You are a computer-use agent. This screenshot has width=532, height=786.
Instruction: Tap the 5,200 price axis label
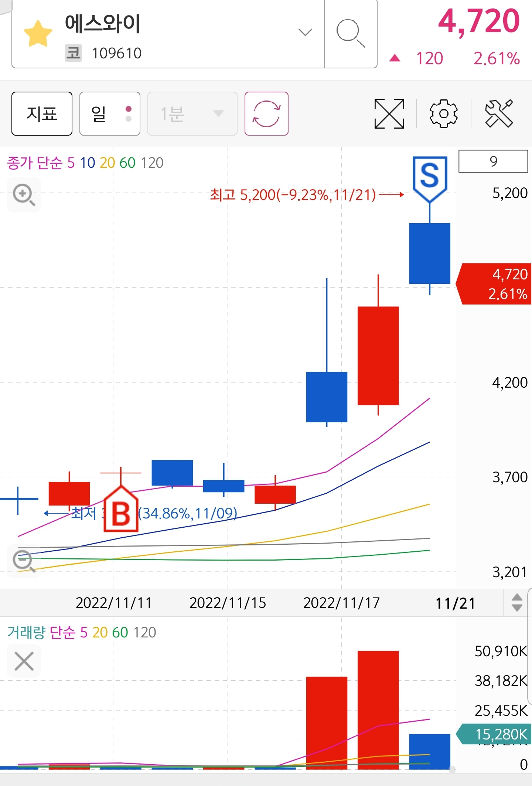click(x=510, y=193)
